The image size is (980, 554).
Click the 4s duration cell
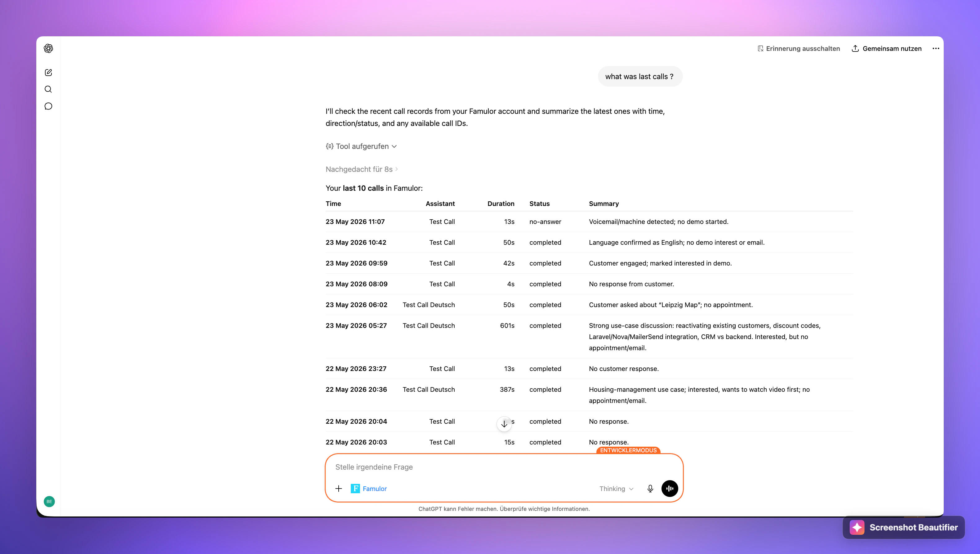click(x=510, y=284)
